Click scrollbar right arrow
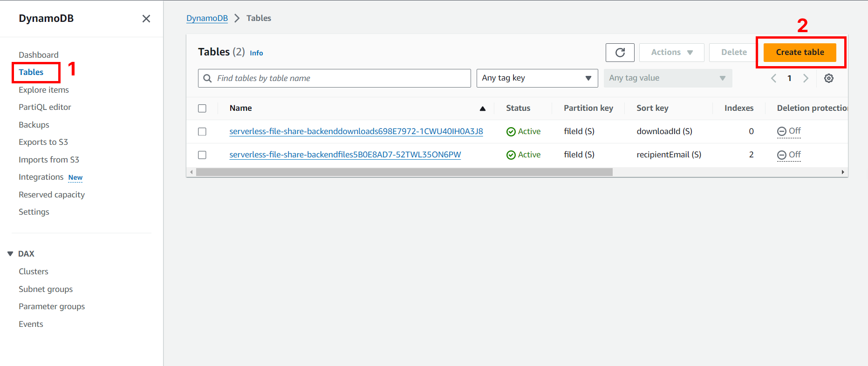Screen dimensions: 868x366 [843, 172]
